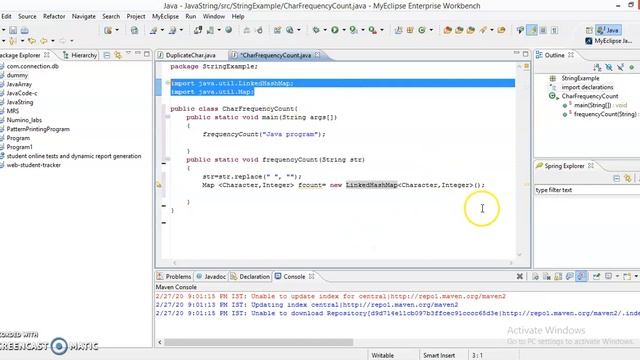Image resolution: width=640 pixels, height=360 pixels.
Task: Select the Java perspective button
Action: pos(608,30)
